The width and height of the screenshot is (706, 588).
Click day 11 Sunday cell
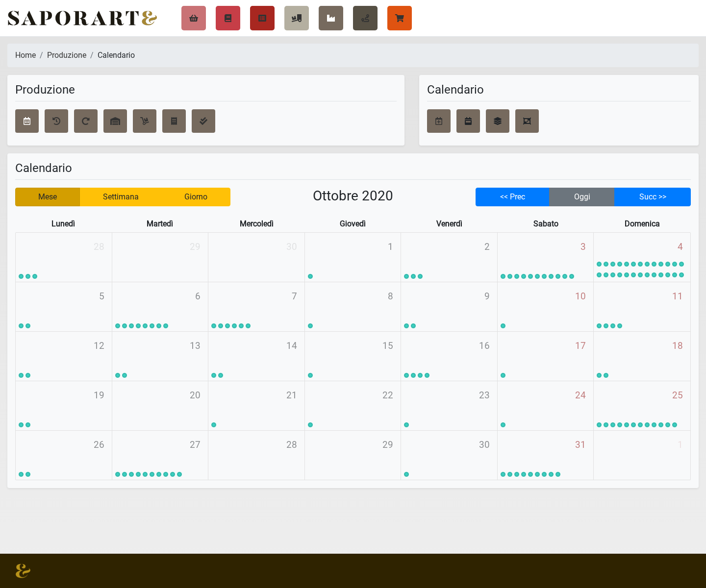(642, 307)
